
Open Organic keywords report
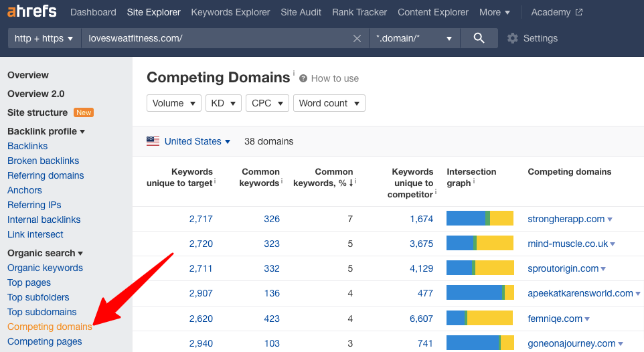click(45, 268)
